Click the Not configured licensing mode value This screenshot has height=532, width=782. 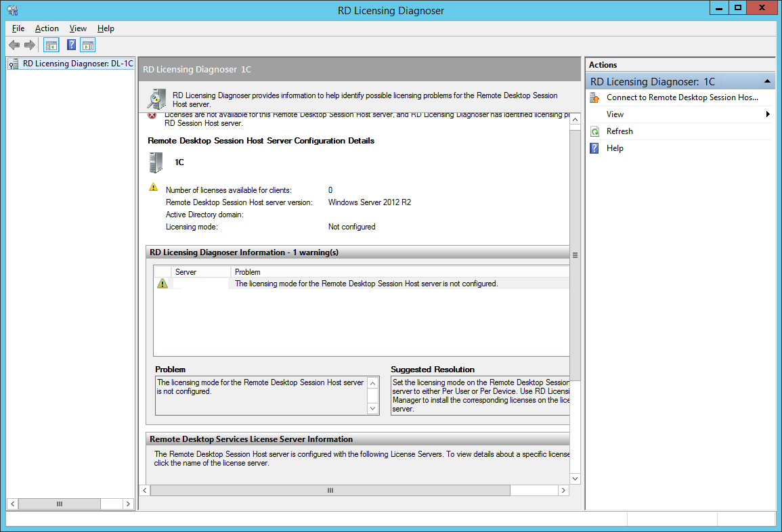[x=351, y=227]
